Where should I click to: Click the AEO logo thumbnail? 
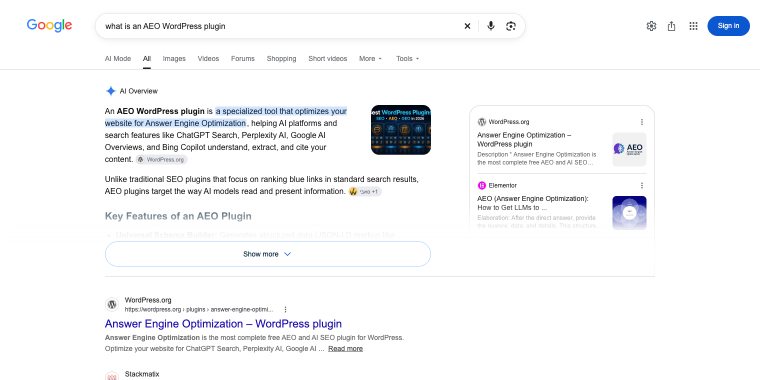pos(629,149)
